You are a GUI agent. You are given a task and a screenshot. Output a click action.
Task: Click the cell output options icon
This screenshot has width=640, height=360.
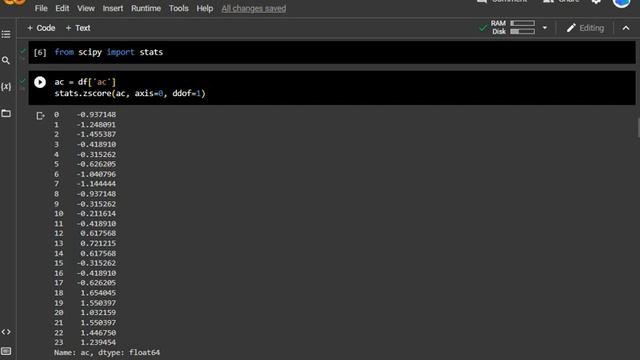[x=40, y=116]
